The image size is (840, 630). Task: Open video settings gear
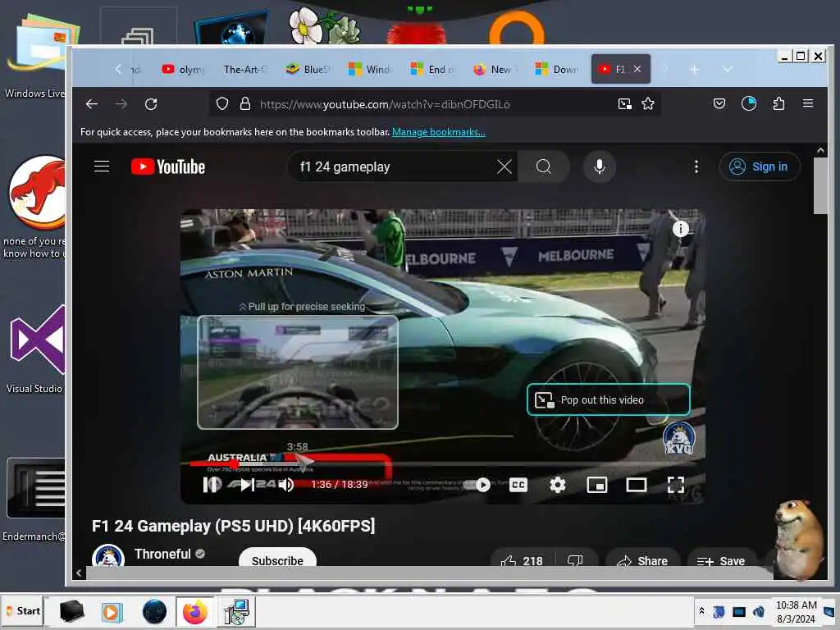click(x=558, y=485)
